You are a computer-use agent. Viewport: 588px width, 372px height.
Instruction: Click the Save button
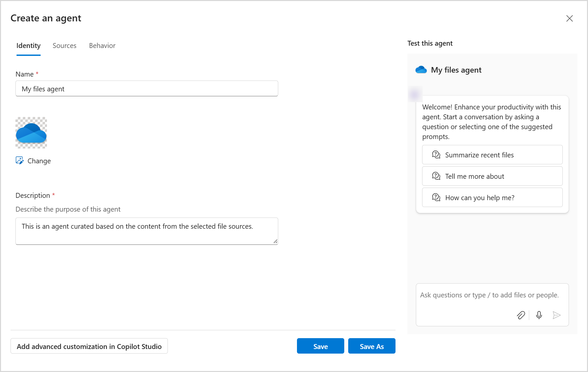320,346
